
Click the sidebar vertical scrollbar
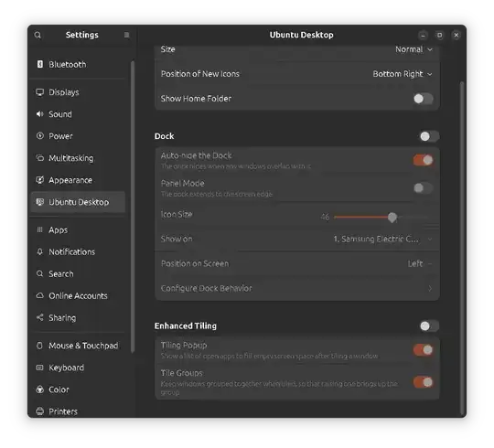[x=133, y=207]
